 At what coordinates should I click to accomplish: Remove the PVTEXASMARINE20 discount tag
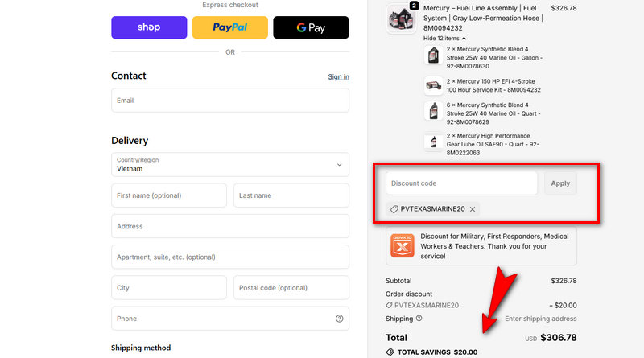[x=473, y=209]
